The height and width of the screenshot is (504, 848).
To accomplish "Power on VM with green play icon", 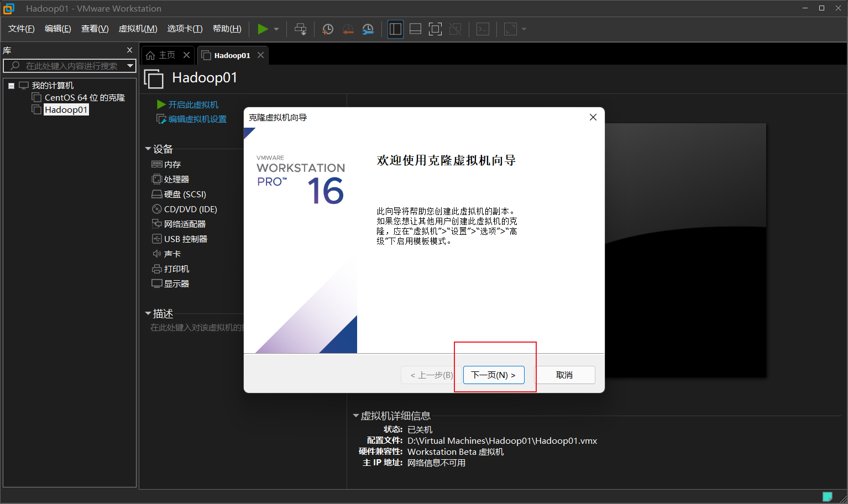I will (263, 29).
